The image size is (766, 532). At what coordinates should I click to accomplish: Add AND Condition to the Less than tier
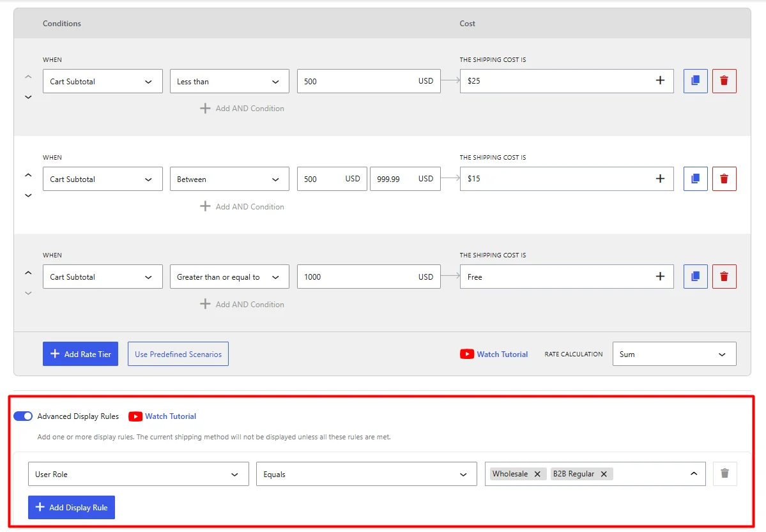pyautogui.click(x=242, y=109)
